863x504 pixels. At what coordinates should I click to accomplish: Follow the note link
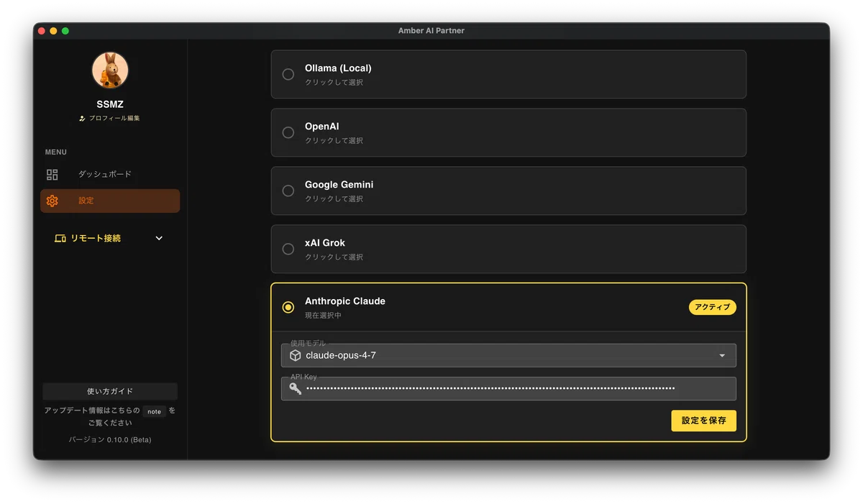click(155, 411)
